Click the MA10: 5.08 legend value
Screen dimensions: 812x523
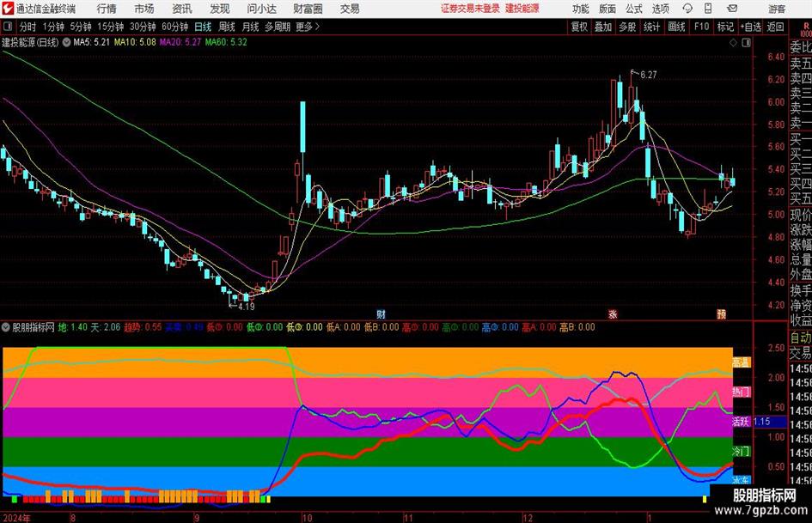135,42
